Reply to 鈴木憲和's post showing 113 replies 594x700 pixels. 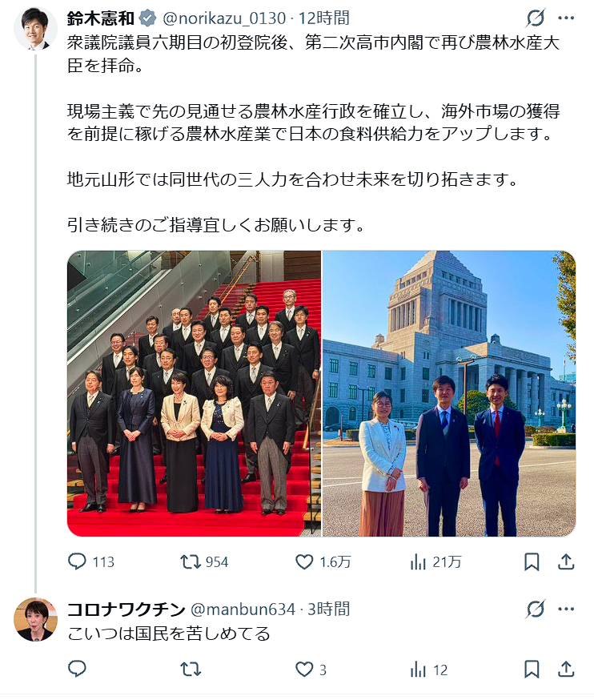point(91,561)
